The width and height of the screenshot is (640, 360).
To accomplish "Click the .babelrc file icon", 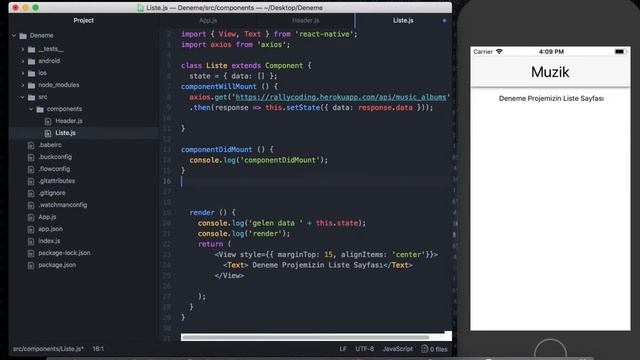I will [31, 145].
